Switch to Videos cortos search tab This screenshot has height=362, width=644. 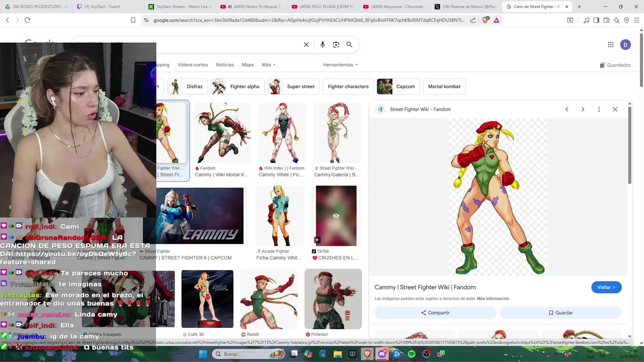[x=193, y=65]
